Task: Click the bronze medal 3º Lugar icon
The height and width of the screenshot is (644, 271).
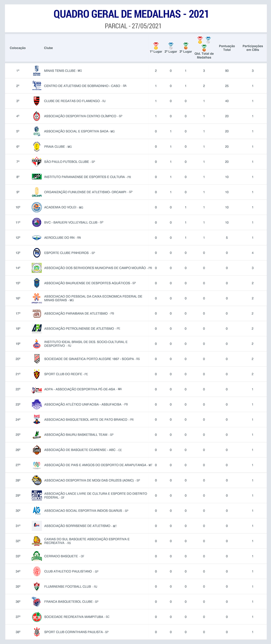Action: [x=186, y=46]
